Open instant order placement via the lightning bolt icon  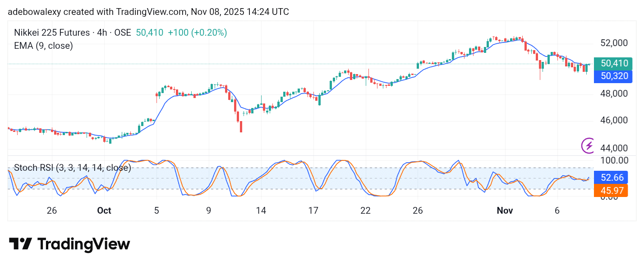589,145
